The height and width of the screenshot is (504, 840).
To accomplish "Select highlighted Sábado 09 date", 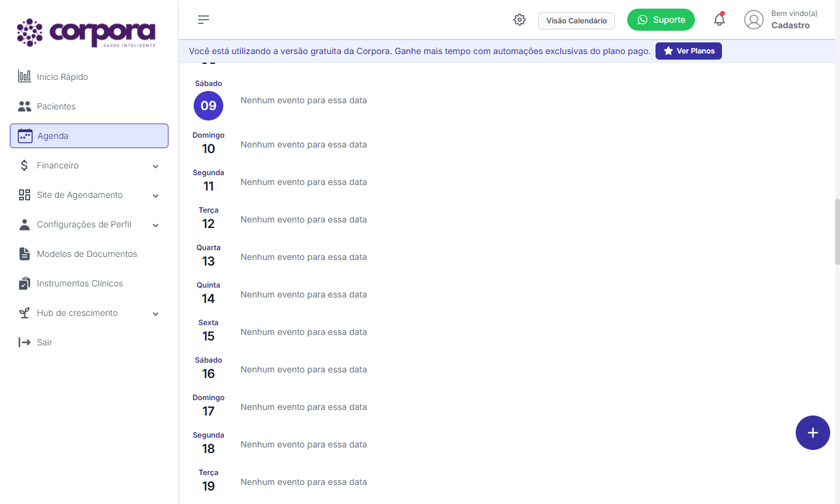I will [208, 106].
